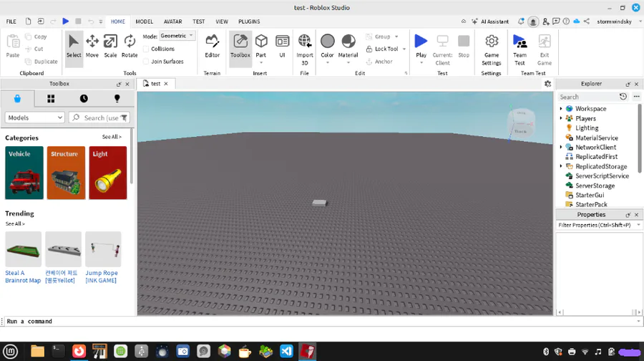Expand the Play options dropdown arrow

point(421,63)
